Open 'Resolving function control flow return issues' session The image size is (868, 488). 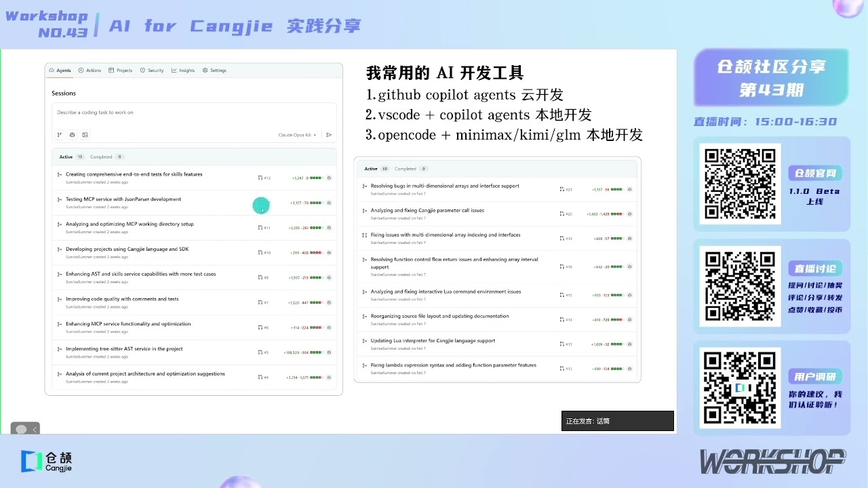pos(454,263)
